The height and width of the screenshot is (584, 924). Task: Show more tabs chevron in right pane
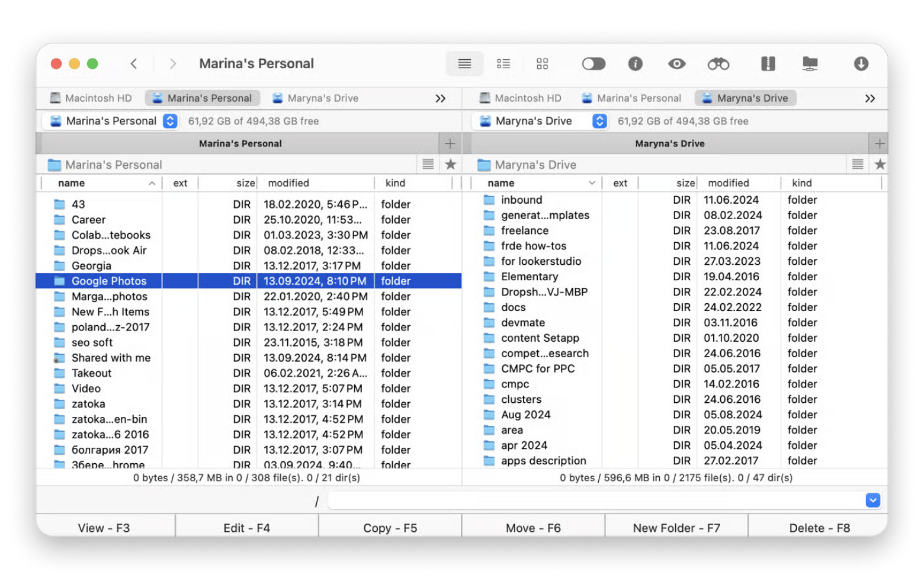(x=870, y=98)
